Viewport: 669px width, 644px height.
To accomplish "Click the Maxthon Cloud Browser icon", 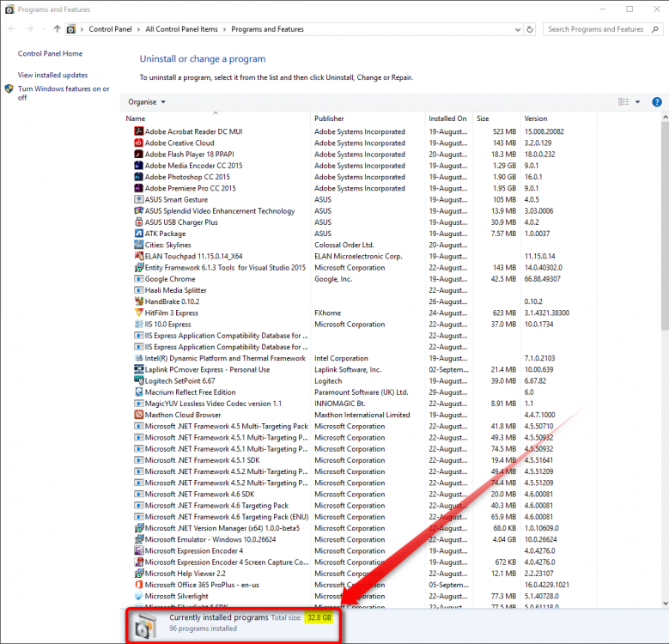I will 138,415.
